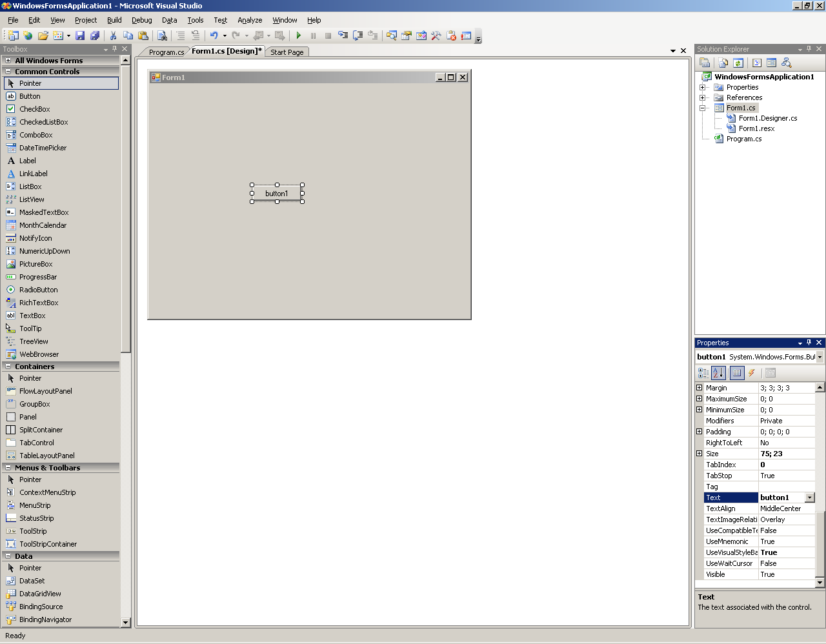Select button1 on the Form1 designer
826x644 pixels.
point(277,194)
